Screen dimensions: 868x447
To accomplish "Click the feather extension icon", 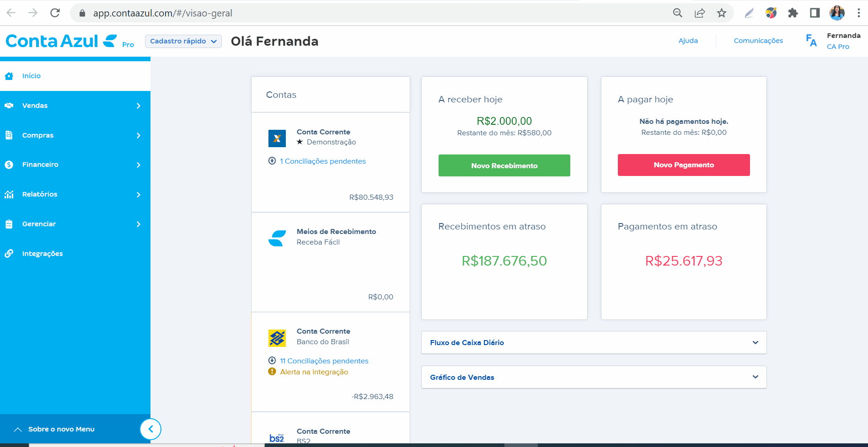I will pos(749,13).
